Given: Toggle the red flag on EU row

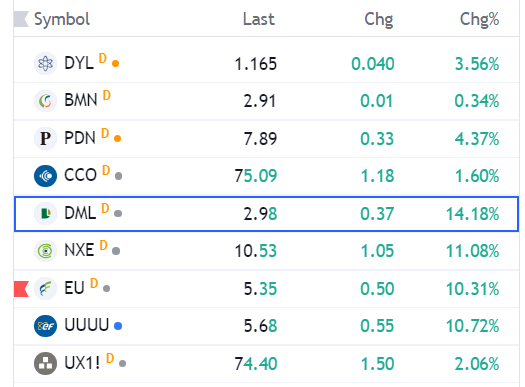Looking at the screenshot, I should (21, 289).
